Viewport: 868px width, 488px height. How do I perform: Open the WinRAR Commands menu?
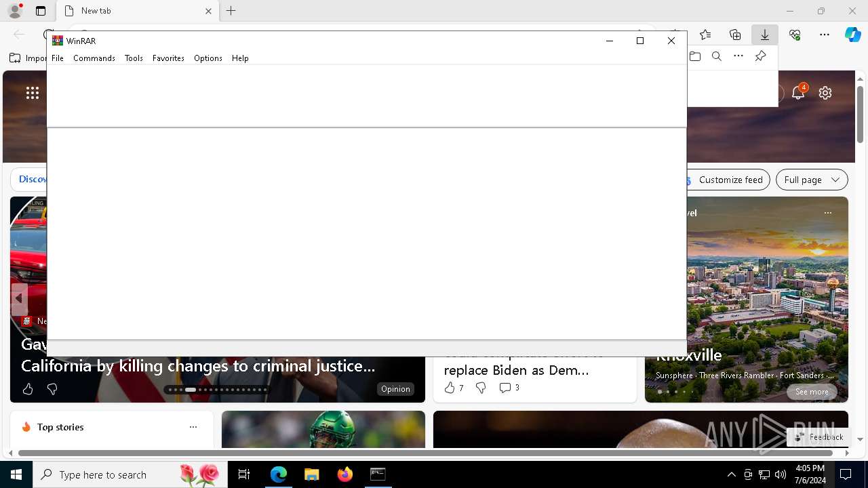94,58
